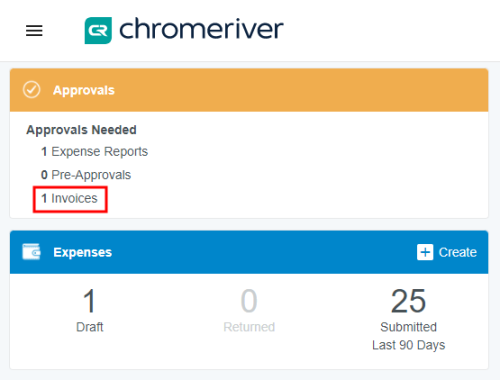Viewport: 500px width, 380px height.
Task: Click the Expenses wallet icon
Action: pos(32,252)
